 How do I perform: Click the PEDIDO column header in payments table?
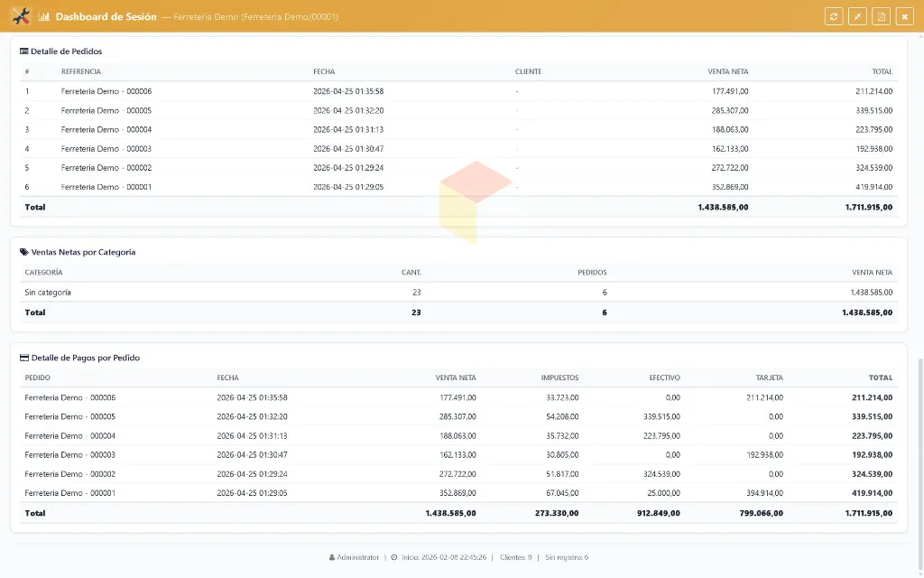37,378
